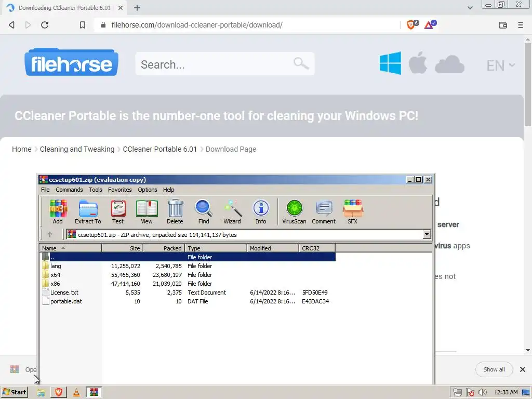Image resolution: width=532 pixels, height=399 pixels.
Task: Create SFX self-extracting archive
Action: pyautogui.click(x=353, y=212)
